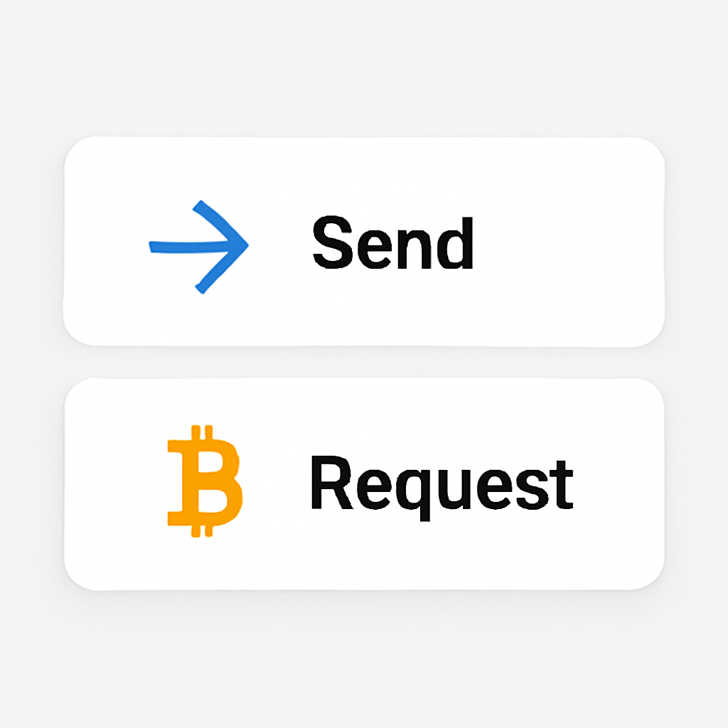Viewport: 728px width, 728px height.
Task: Tap the Send arrow glyph
Action: [199, 247]
